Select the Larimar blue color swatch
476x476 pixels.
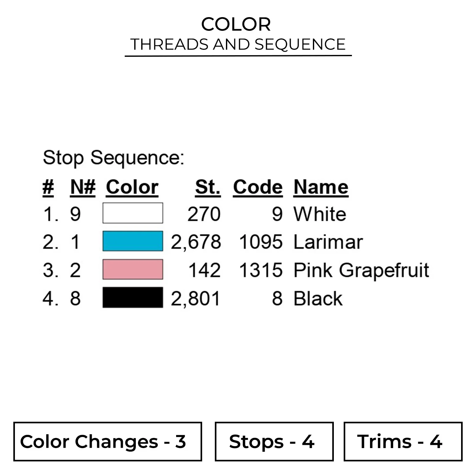point(133,241)
